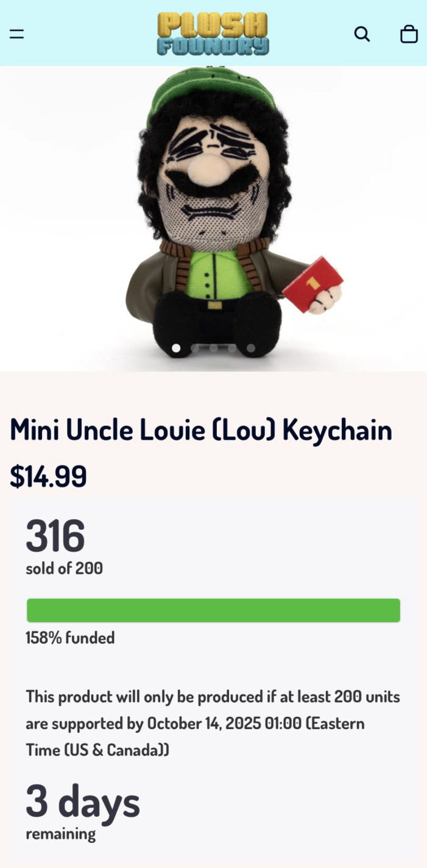427x868 pixels.
Task: Click the 158% funded label
Action: [70, 638]
